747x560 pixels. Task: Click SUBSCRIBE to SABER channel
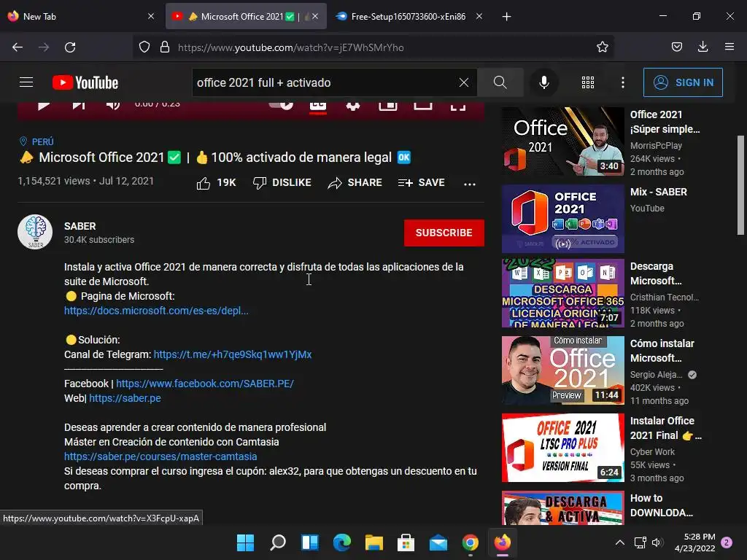pyautogui.click(x=444, y=233)
